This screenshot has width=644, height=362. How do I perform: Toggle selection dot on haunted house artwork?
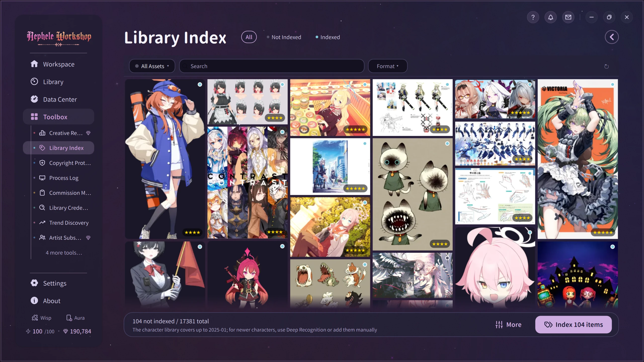(x=612, y=247)
